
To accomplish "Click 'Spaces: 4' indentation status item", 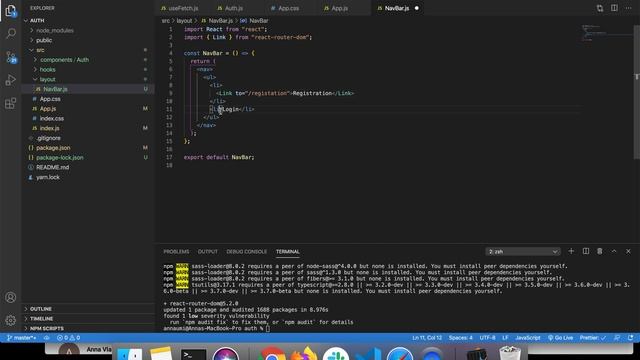I will (x=460, y=338).
